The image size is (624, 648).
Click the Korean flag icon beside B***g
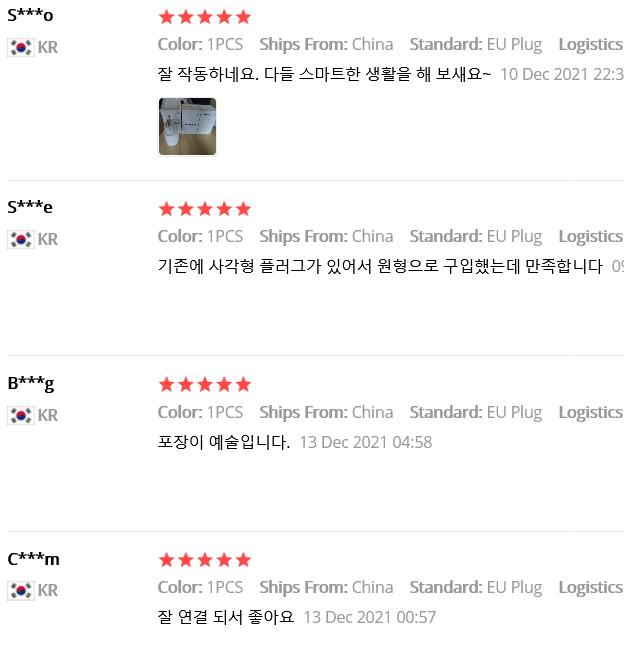pos(21,415)
